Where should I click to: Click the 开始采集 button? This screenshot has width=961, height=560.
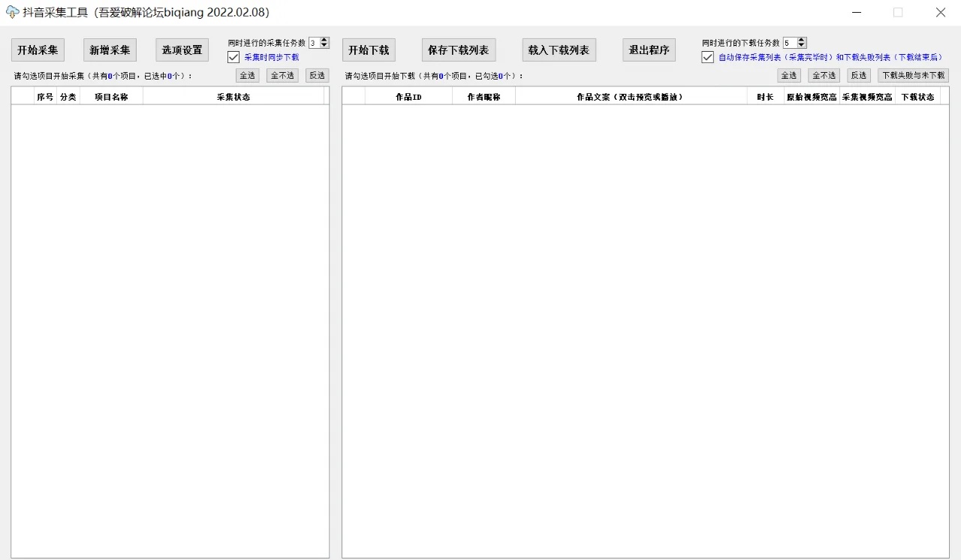38,50
